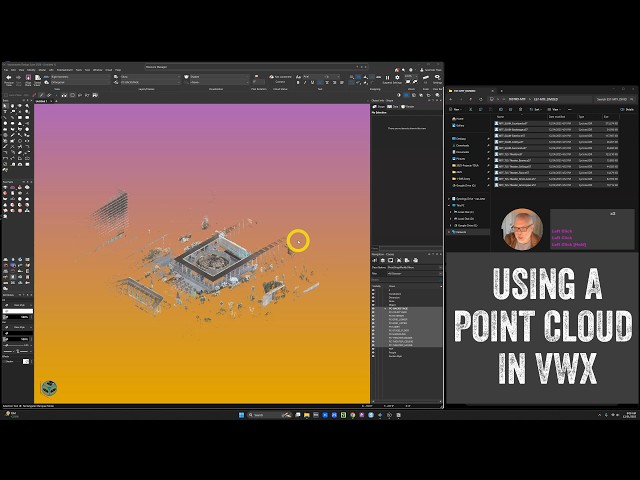Image resolution: width=640 pixels, height=480 pixels.
Task: Click the Details button in File Explorer
Action: click(x=628, y=109)
